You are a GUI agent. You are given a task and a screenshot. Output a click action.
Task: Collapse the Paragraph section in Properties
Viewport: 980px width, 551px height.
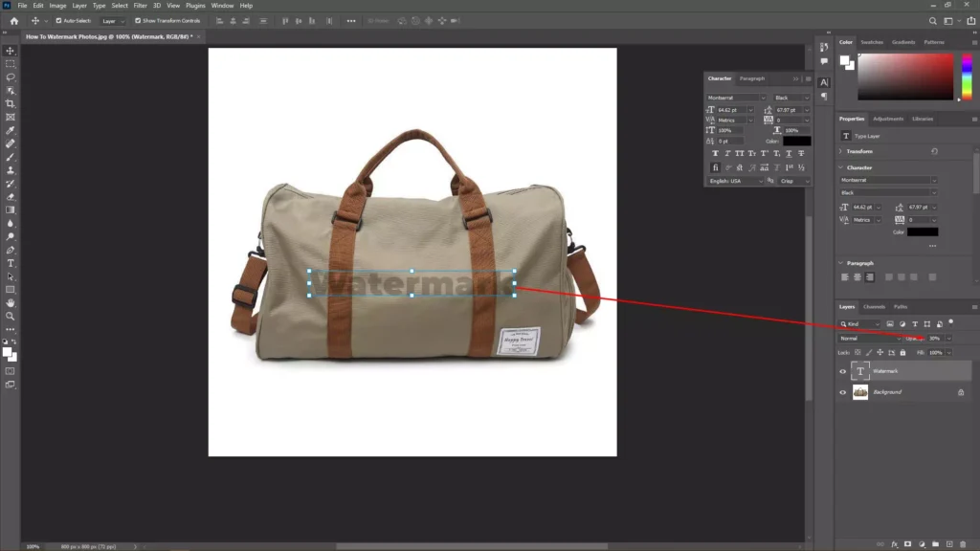coord(840,264)
